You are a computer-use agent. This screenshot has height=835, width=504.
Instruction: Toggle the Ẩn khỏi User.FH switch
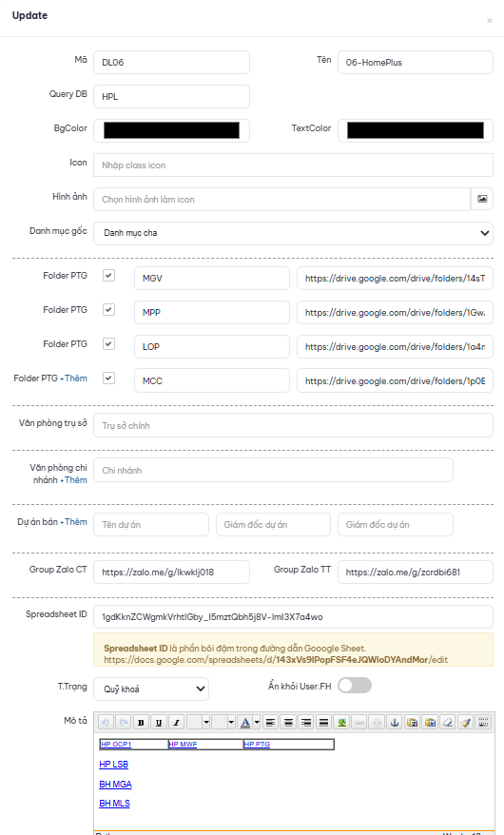[355, 686]
